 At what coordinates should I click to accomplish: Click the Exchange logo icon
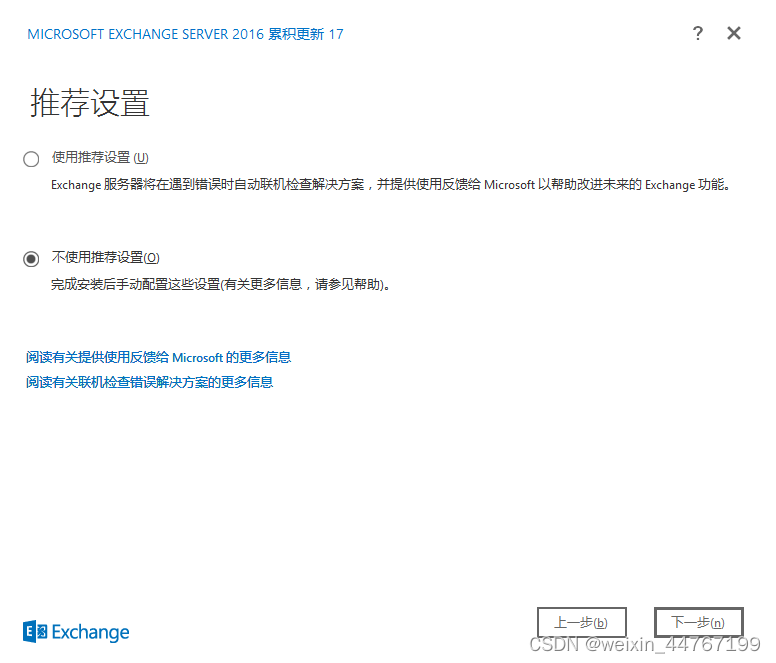tap(35, 631)
